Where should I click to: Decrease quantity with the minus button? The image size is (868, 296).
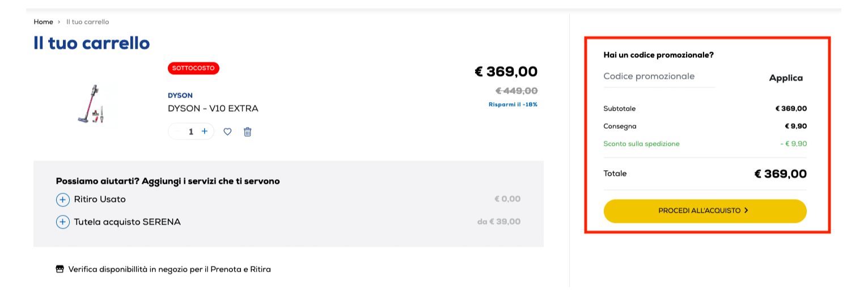click(x=178, y=132)
